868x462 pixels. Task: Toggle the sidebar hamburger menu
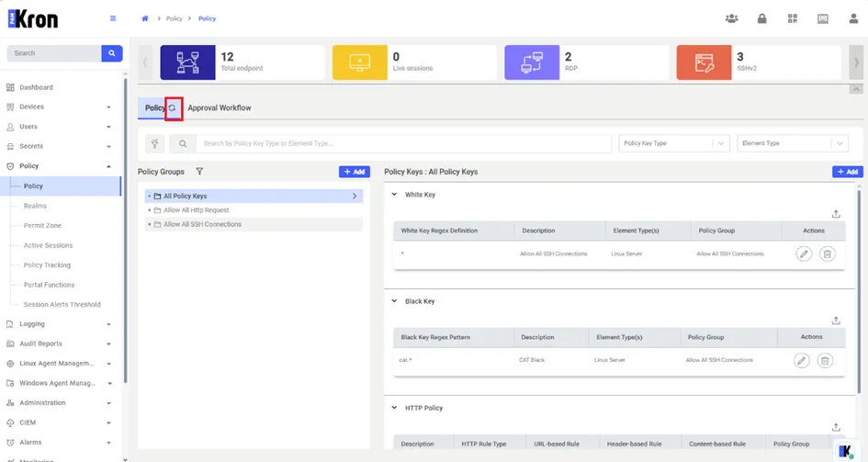point(113,18)
